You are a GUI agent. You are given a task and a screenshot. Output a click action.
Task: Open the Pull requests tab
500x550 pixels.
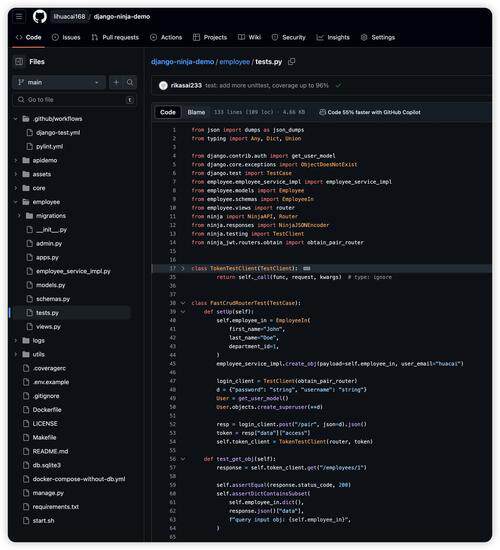[115, 38]
